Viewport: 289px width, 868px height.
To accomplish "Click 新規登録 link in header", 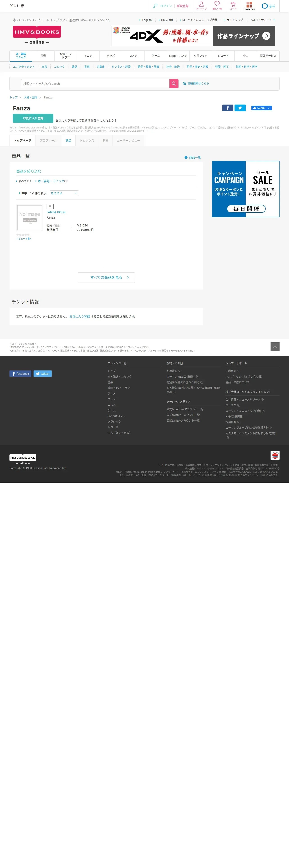I will (x=183, y=6).
